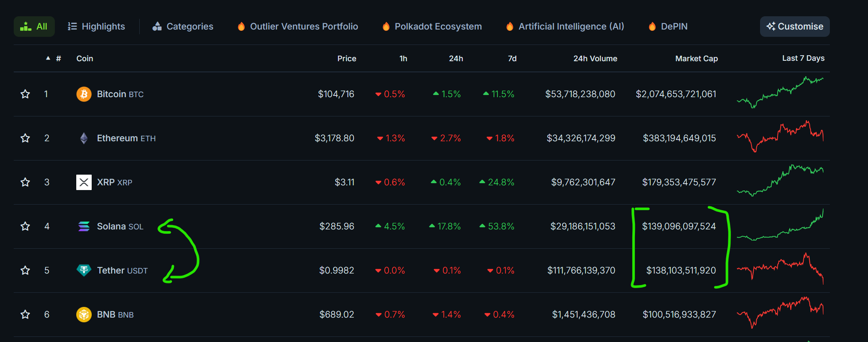Click flame icon beside Polkadot Ecosystem
This screenshot has height=342, width=868.
coord(386,27)
